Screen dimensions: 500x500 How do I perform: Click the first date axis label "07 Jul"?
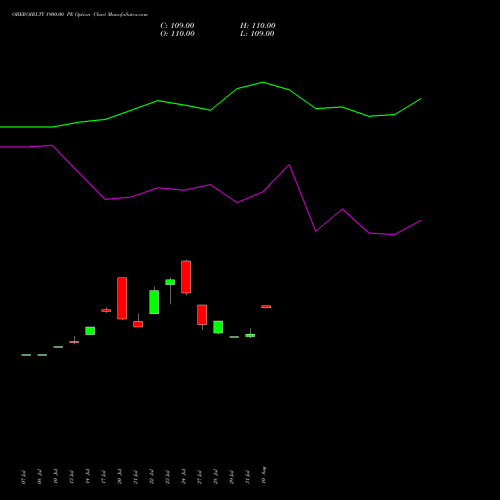coord(23,477)
